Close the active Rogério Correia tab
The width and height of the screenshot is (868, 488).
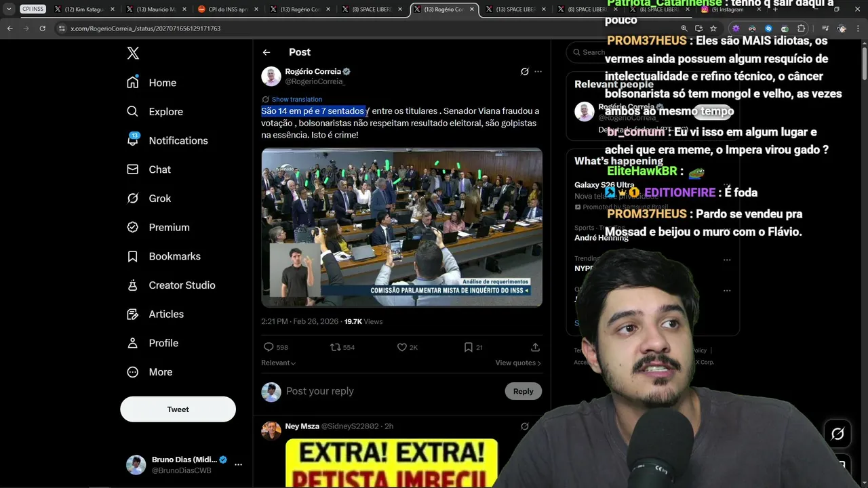click(x=471, y=9)
